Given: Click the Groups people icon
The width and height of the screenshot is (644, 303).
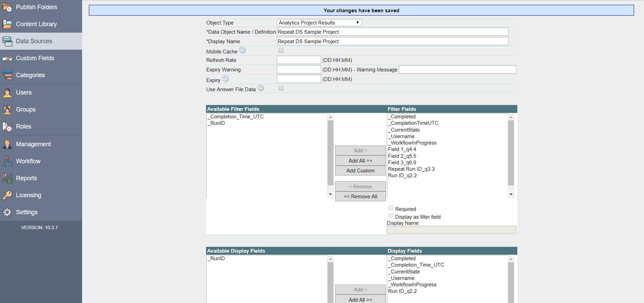Looking at the screenshot, I should pyautogui.click(x=7, y=110).
